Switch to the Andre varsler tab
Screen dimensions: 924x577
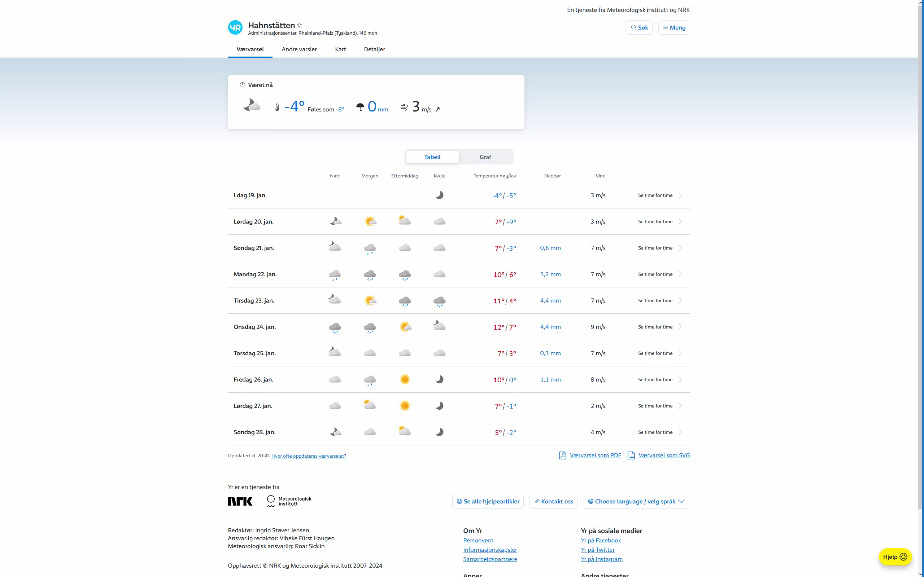point(299,49)
